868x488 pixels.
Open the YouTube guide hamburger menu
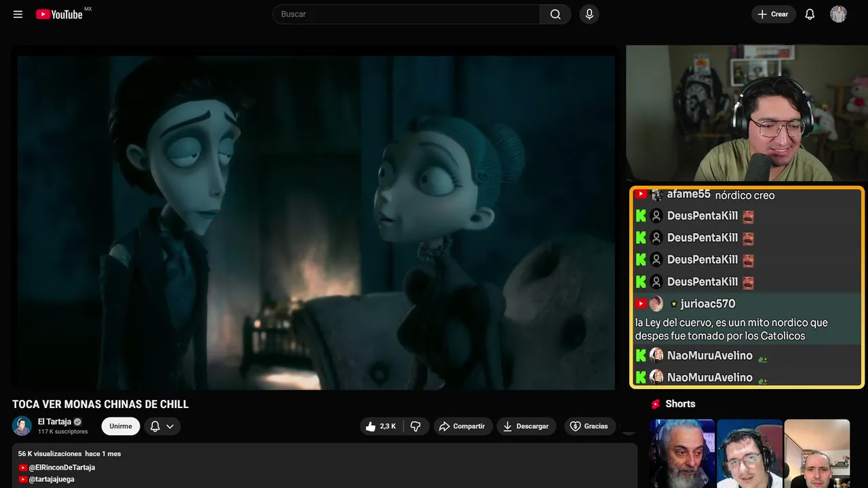point(18,14)
